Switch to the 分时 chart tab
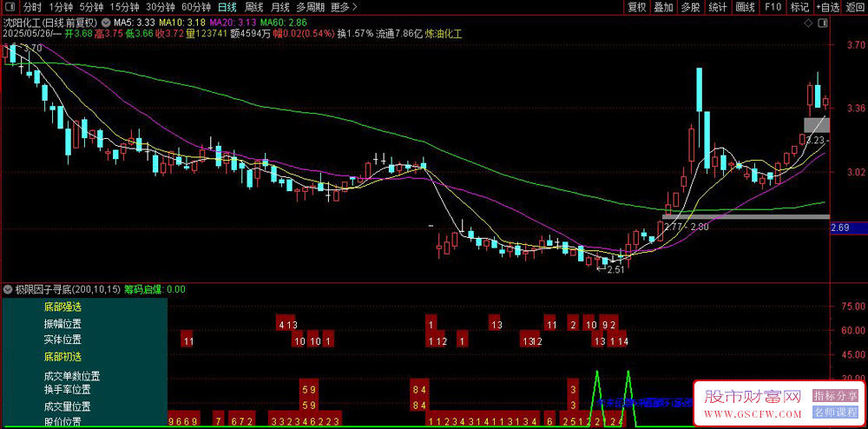Viewport: 868px width, 429px height. point(32,7)
